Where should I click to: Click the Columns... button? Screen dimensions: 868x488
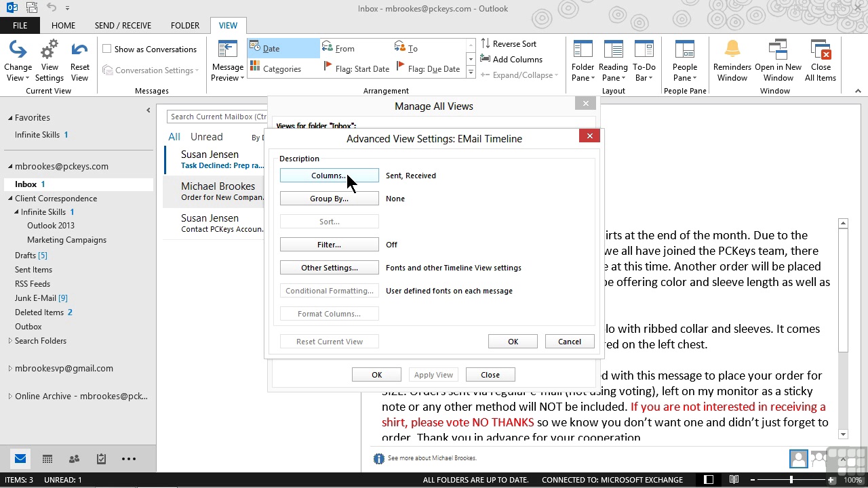pyautogui.click(x=329, y=176)
